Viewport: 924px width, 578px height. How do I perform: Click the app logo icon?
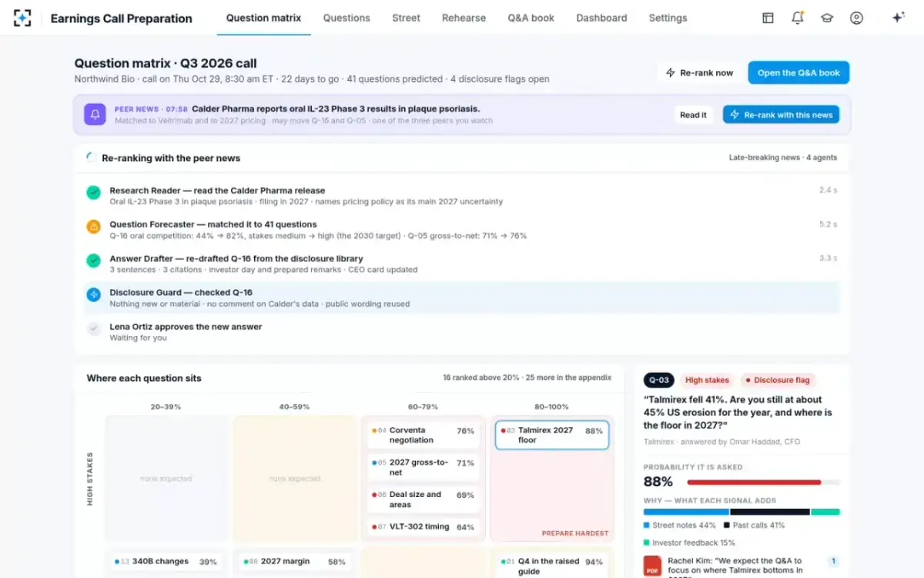pos(22,18)
